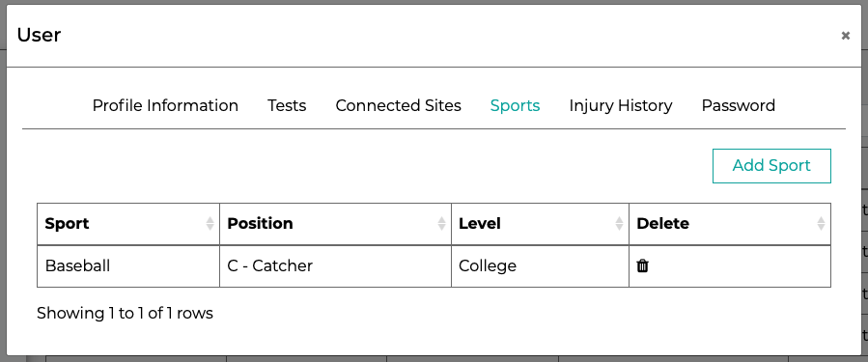Sort table by Sport column arrows
Viewport: 868px width, 362px height.
[210, 224]
